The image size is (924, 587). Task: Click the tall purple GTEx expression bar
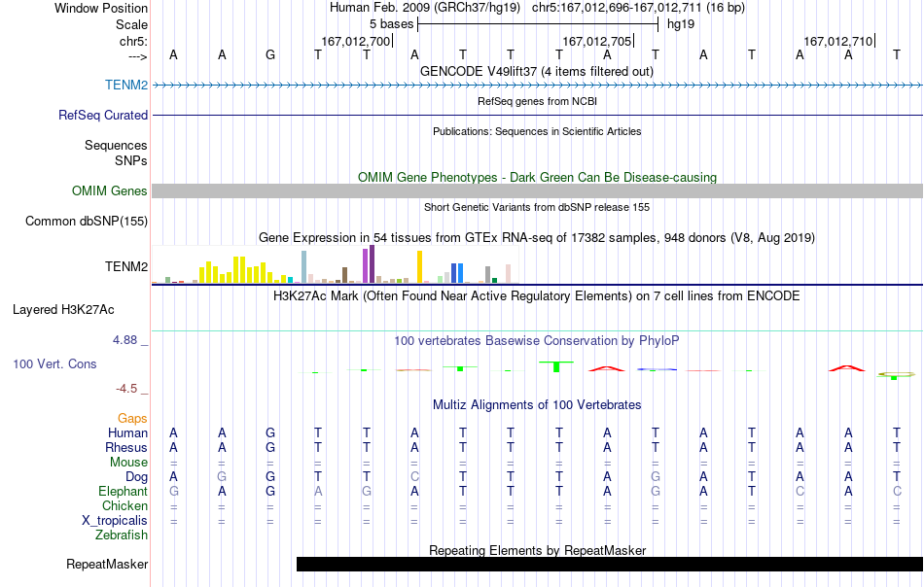(372, 264)
